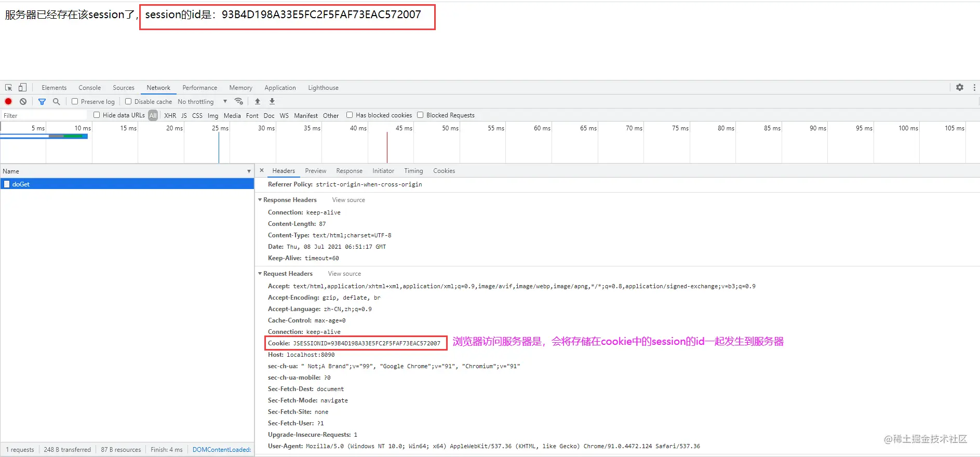This screenshot has width=980, height=457.
Task: Filter requests by Doc type
Action: 269,115
